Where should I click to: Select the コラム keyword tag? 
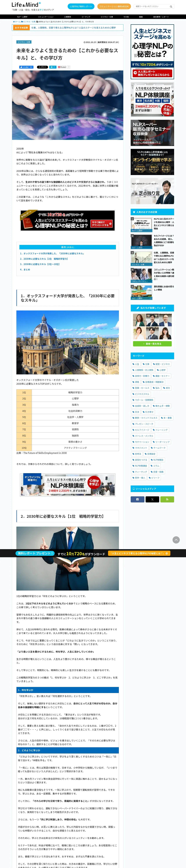(x=155, y=466)
